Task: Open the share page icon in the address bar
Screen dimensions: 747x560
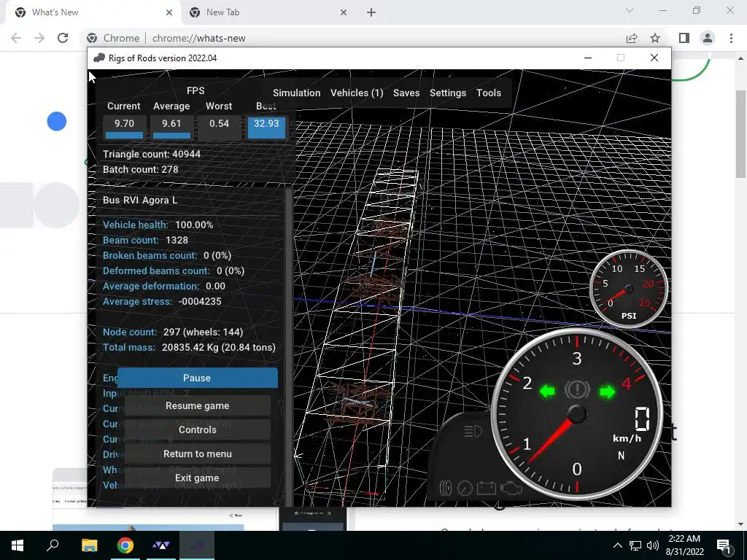Action: [632, 38]
